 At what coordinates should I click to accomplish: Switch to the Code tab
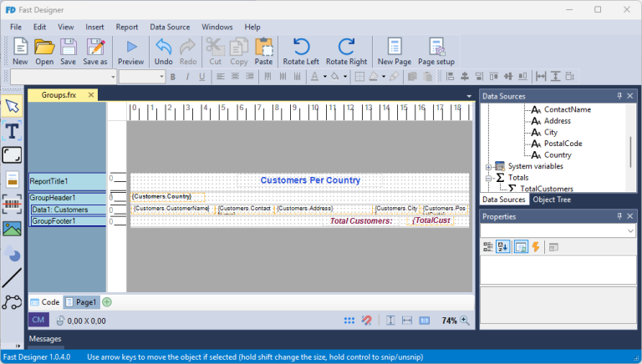45,302
